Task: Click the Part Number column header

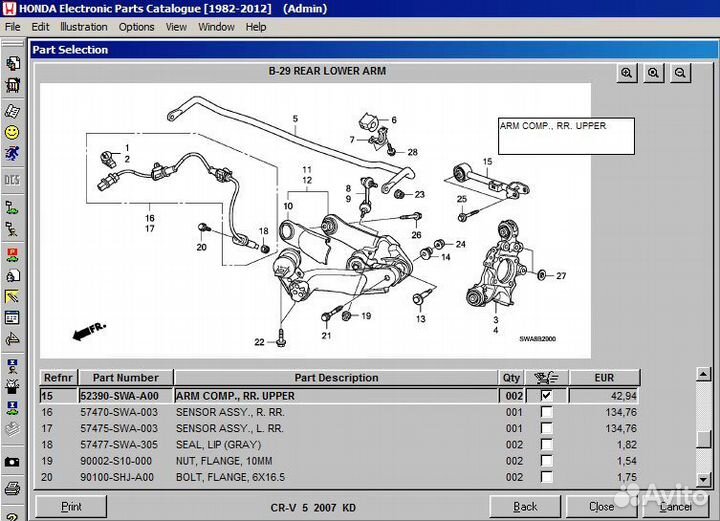Action: tap(125, 378)
